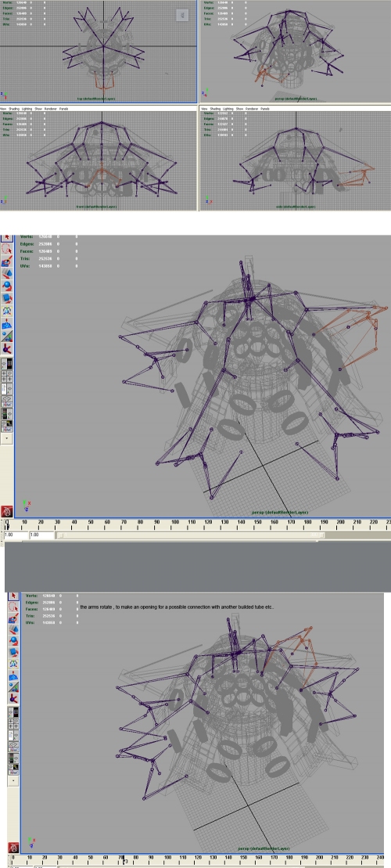
Task: Click the range slider bar under frame-1 timeline
Action: point(191,535)
